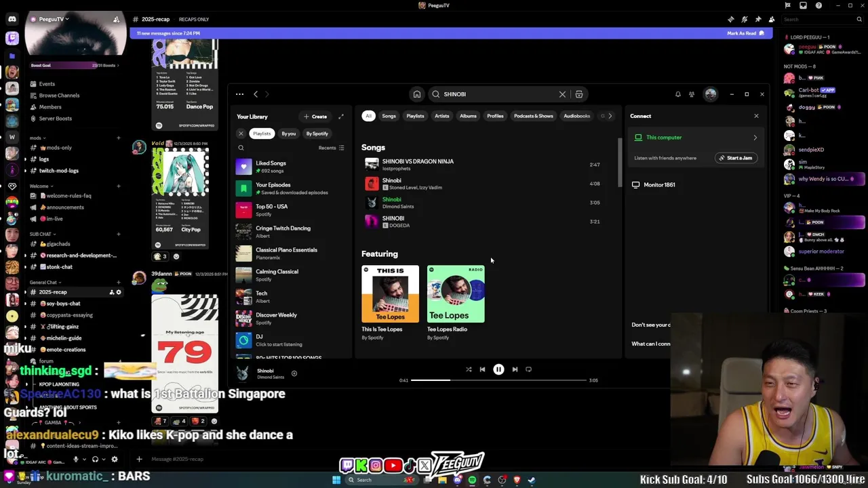Toggle the By you library filter
The width and height of the screenshot is (868, 488).
coord(289,134)
